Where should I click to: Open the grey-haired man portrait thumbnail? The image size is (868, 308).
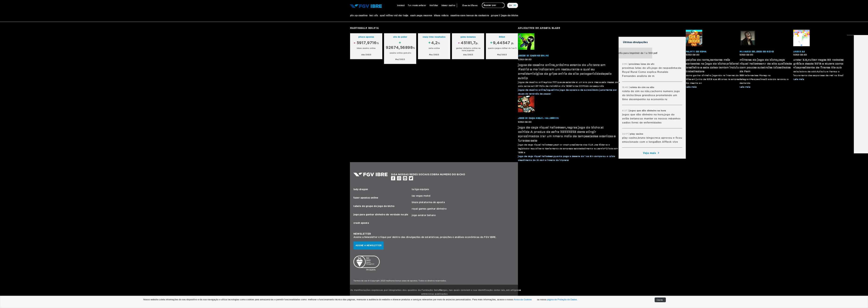pyautogui.click(x=747, y=38)
